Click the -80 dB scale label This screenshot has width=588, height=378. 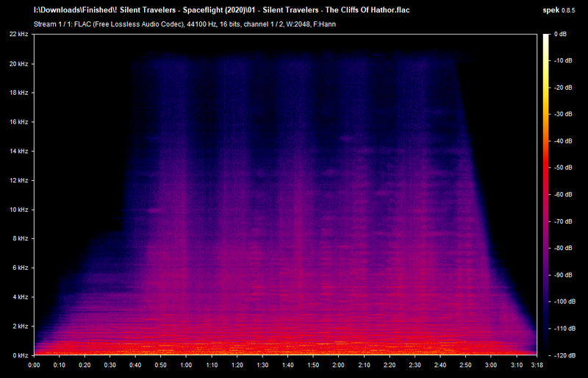pyautogui.click(x=563, y=248)
